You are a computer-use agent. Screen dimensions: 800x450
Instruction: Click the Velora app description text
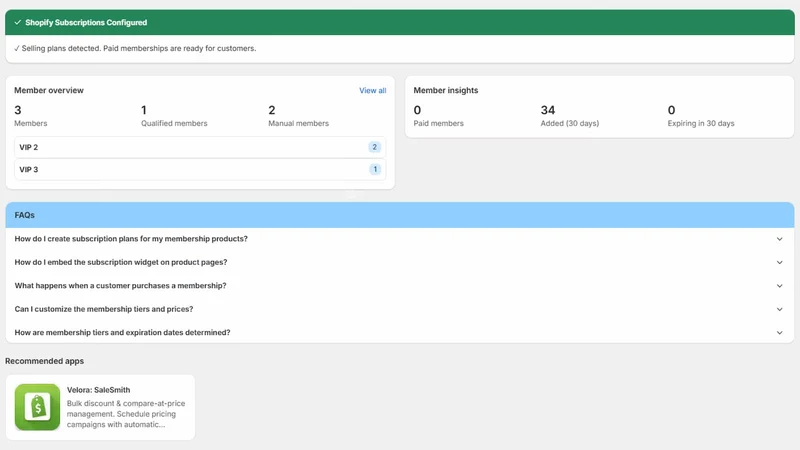tap(126, 414)
